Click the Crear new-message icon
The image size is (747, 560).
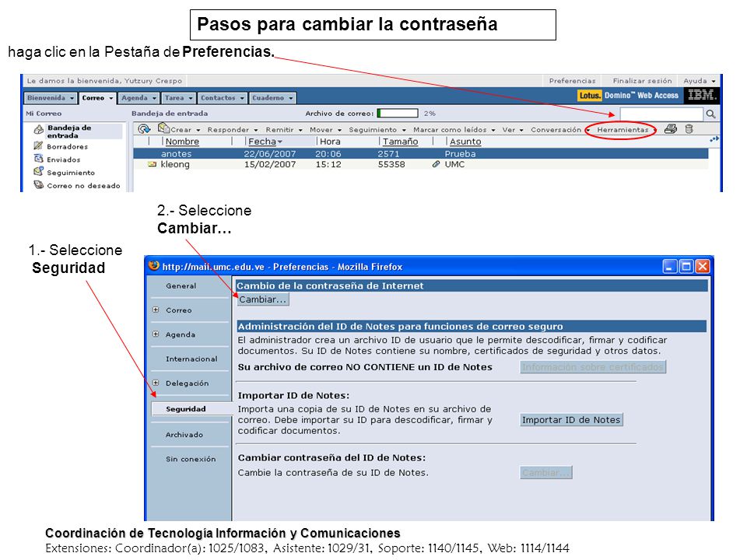click(163, 128)
